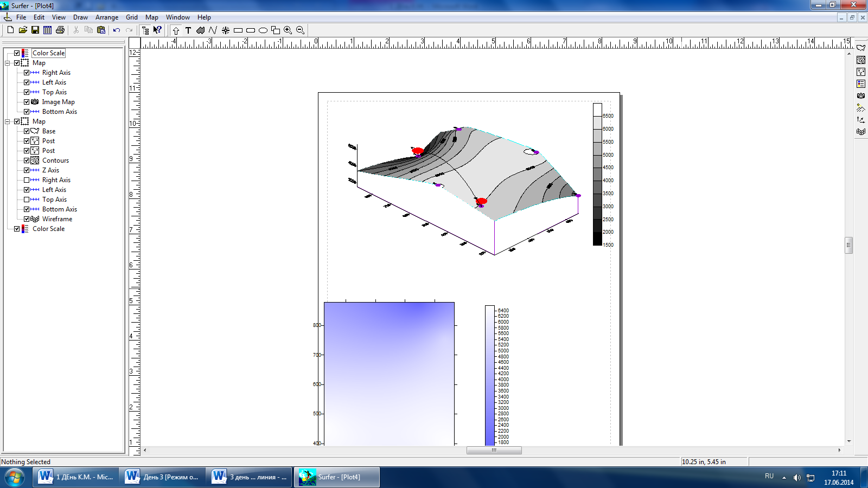Screen dimensions: 868x488
Task: Uncheck the Wireframe layer checkbox
Action: coord(27,219)
